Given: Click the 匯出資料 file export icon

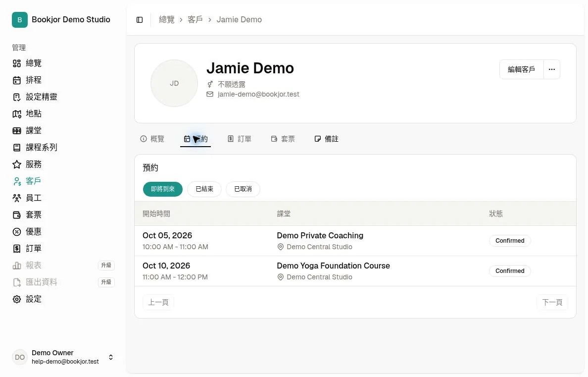Looking at the screenshot, I should pyautogui.click(x=16, y=282).
